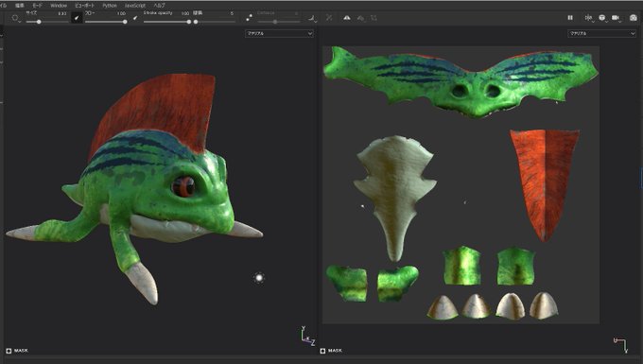Screen dimensions: 643x364
Task: Click the greyed-out crossed-lines toolbar icon
Action: 329,18
